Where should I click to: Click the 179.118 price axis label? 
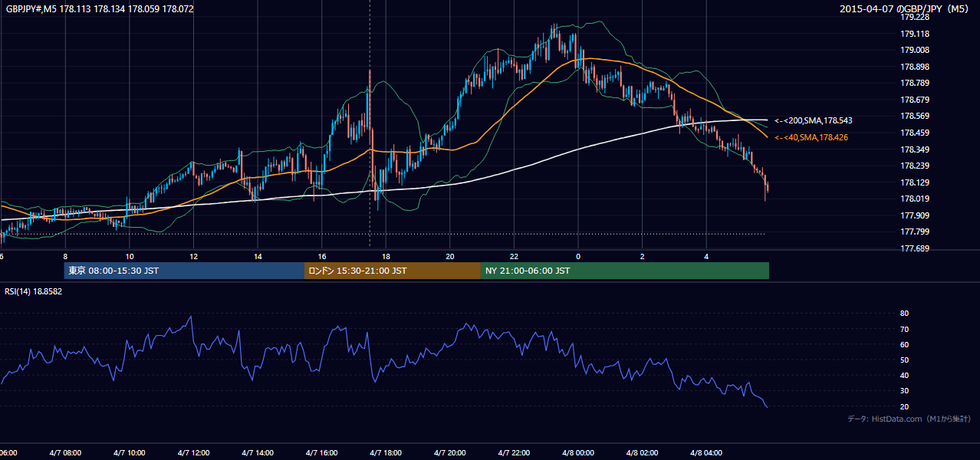915,34
